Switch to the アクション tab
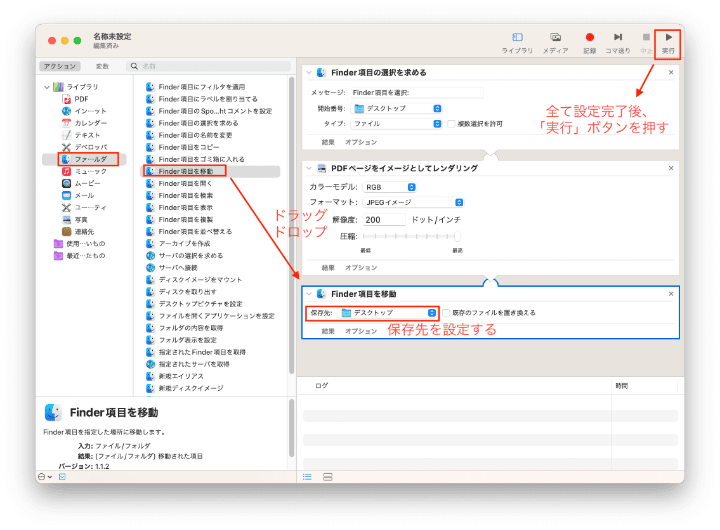Viewport: 720px width, 530px height. point(60,66)
